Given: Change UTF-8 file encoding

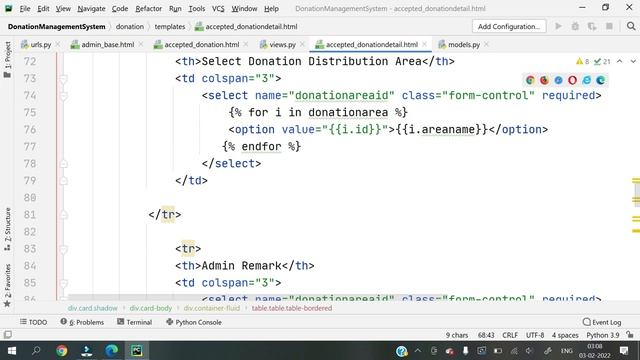Looking at the screenshot, I should [x=535, y=335].
